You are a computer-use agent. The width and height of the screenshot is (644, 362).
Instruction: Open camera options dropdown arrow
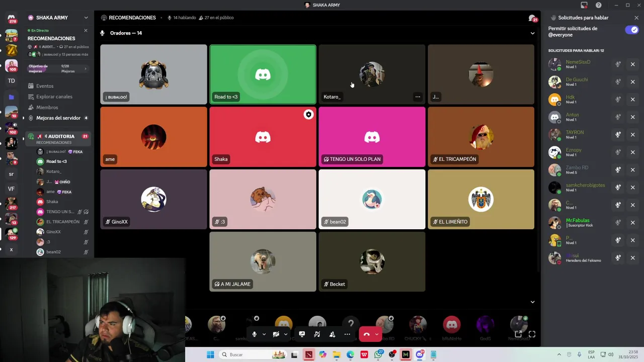285,334
